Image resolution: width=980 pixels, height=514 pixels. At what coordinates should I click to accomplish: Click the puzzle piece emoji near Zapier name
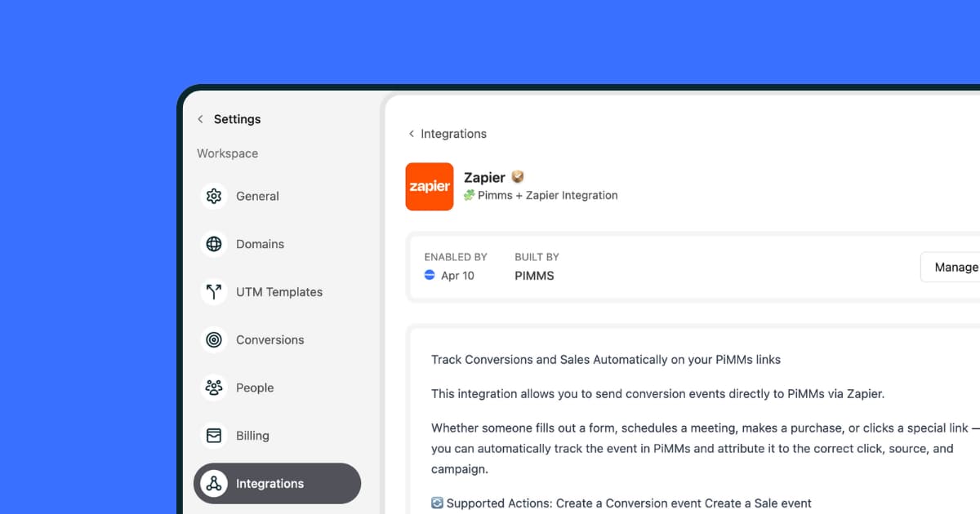point(469,195)
